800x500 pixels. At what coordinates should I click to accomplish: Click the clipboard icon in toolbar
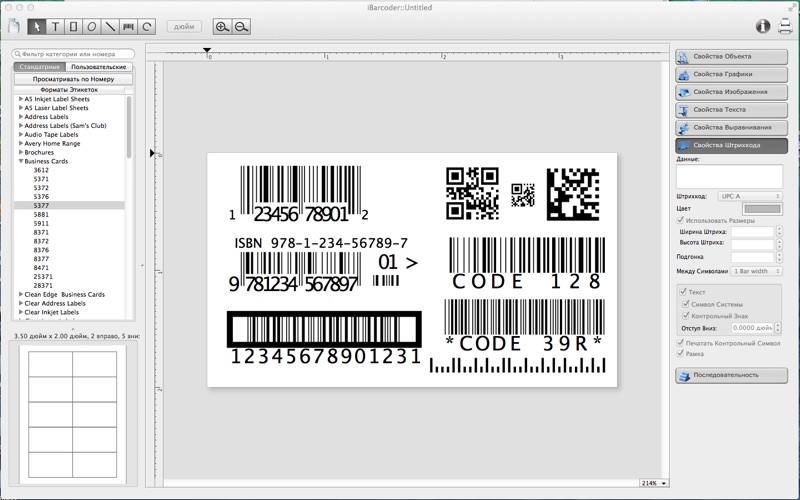(x=14, y=27)
